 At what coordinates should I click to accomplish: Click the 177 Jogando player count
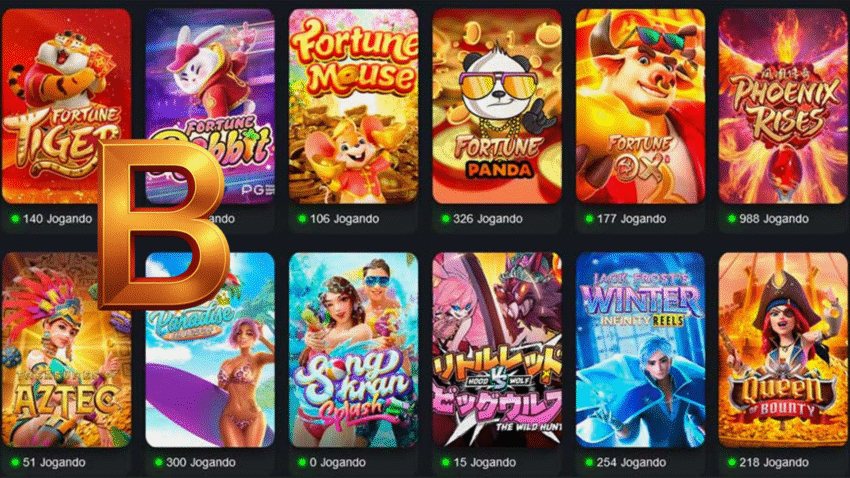point(631,219)
